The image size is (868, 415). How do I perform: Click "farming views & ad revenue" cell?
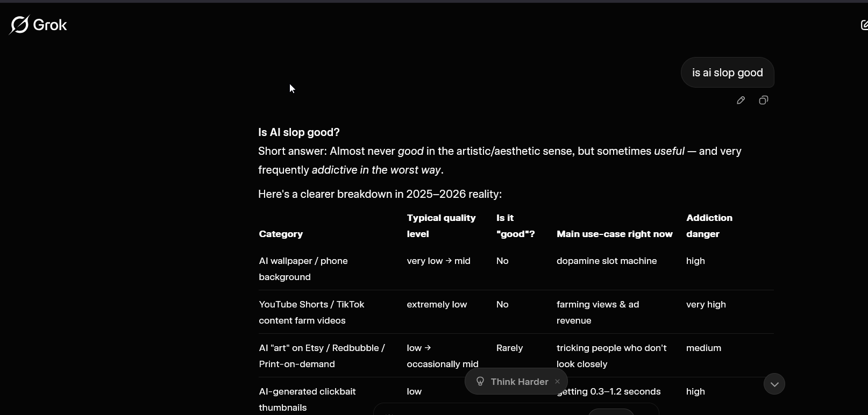[597, 312]
